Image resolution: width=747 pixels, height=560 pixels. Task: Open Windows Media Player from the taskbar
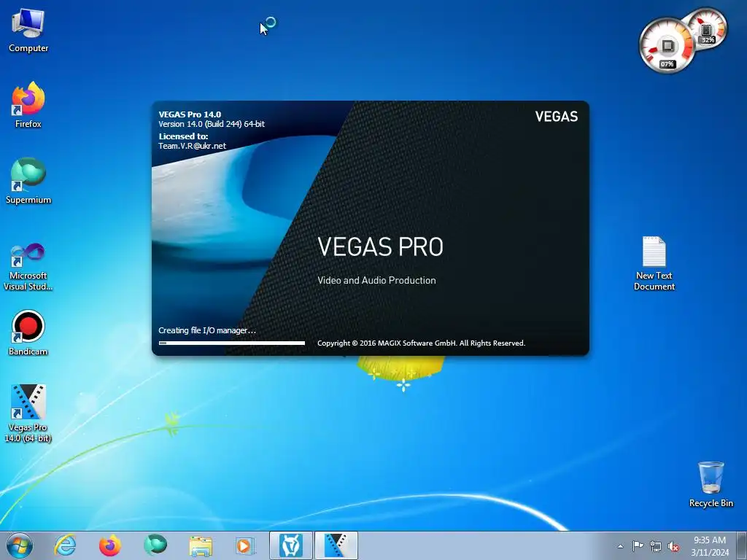click(245, 545)
